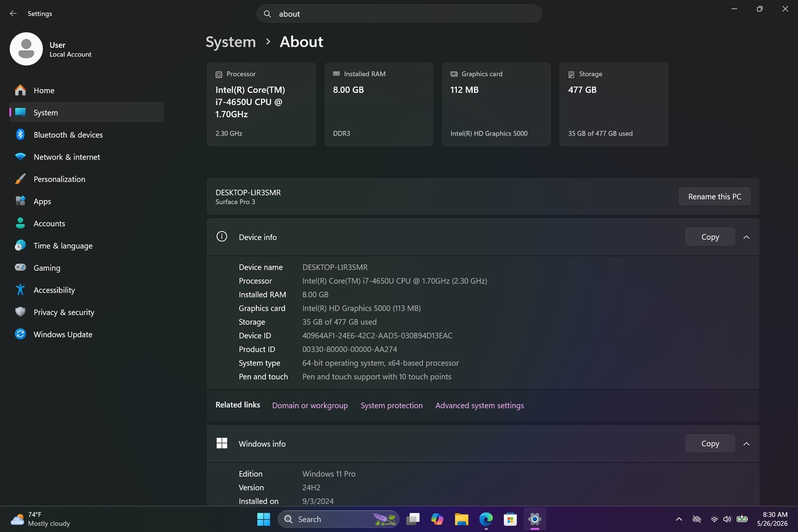Open Personalization settings
The image size is (798, 532).
[x=87, y=179]
